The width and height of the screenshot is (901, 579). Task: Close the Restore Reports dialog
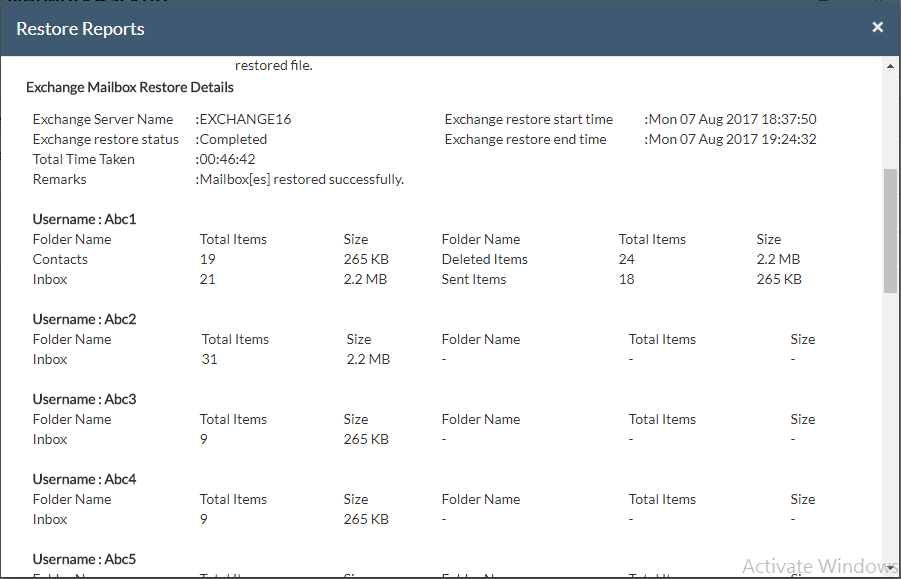click(877, 27)
